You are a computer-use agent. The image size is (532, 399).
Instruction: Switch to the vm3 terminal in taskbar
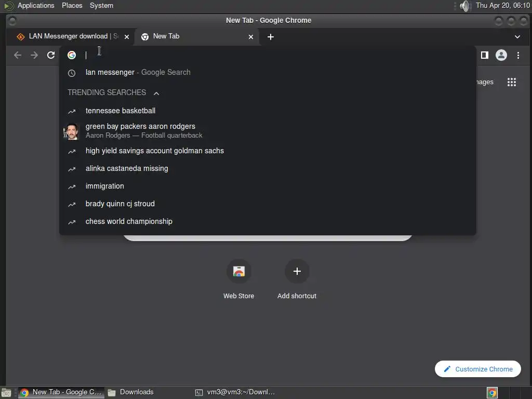pyautogui.click(x=235, y=392)
